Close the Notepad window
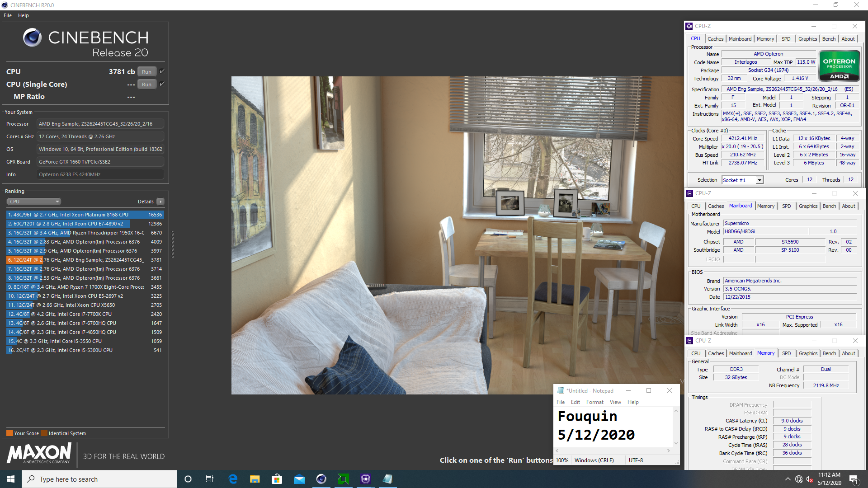 [669, 391]
